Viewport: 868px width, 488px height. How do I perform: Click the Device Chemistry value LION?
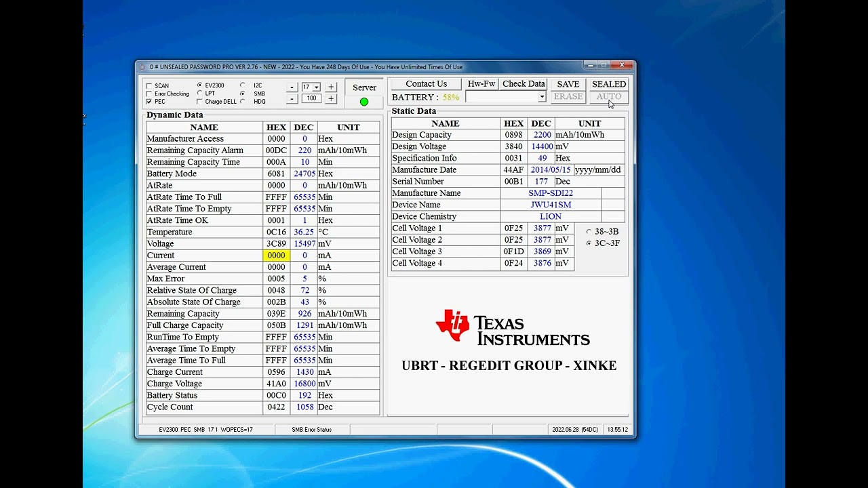tap(551, 217)
